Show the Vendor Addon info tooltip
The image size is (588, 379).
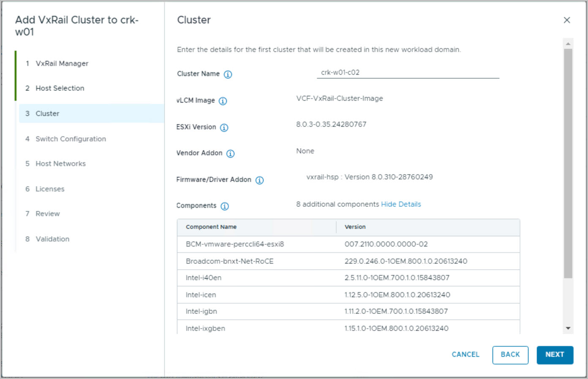pyautogui.click(x=230, y=154)
